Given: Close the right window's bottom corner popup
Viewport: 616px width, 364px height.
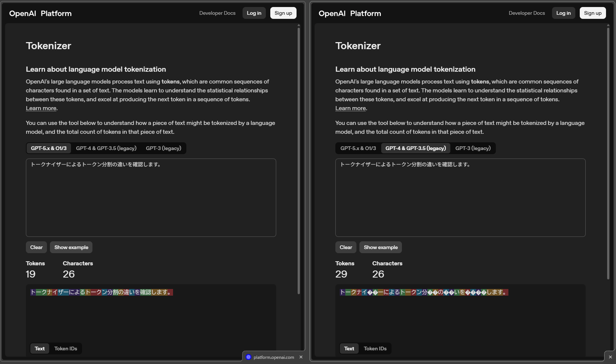Looking at the screenshot, I should point(610,357).
